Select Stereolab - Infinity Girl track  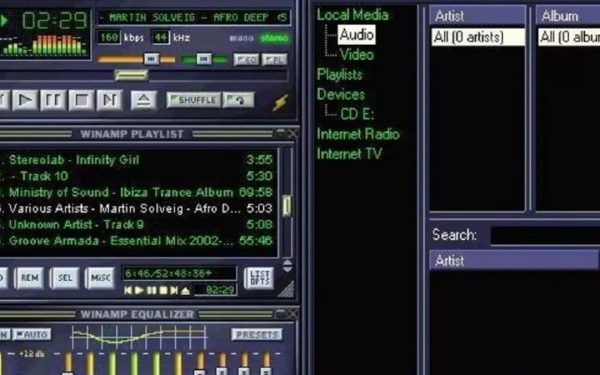click(137, 160)
